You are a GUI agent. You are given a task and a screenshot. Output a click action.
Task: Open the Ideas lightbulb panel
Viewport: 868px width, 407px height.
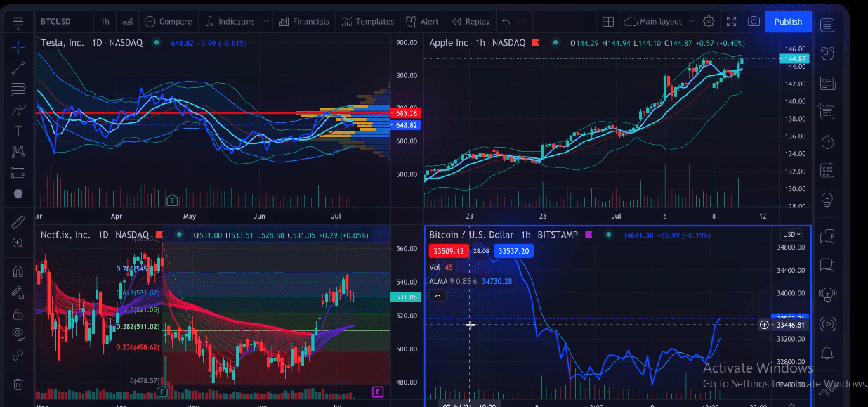pyautogui.click(x=827, y=199)
